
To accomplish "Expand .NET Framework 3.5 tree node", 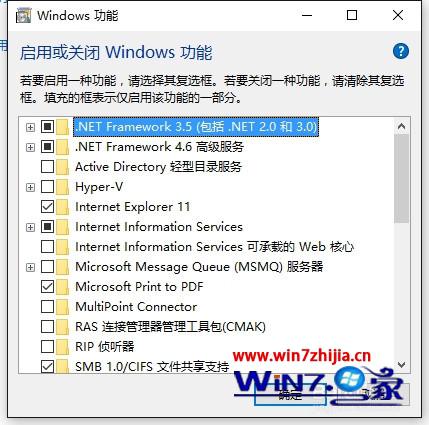I will [x=30, y=127].
